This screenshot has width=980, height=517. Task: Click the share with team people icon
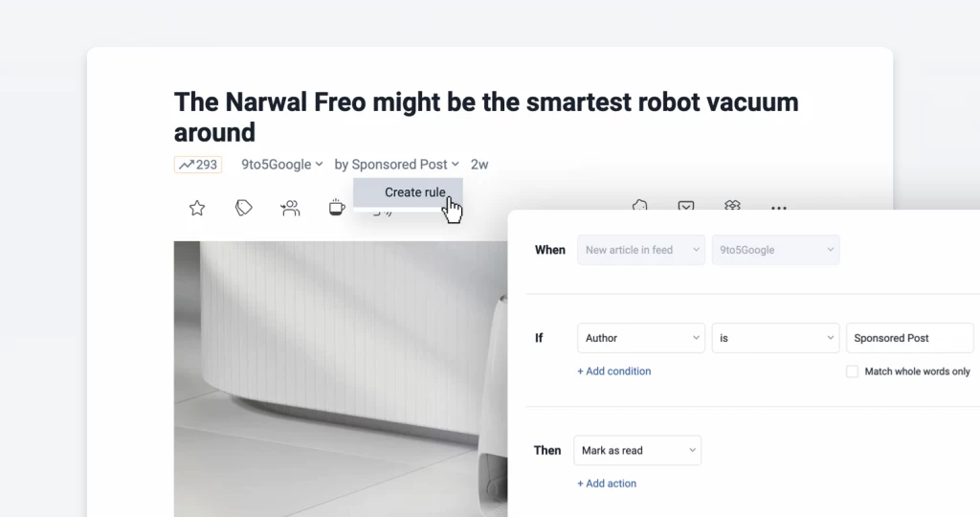290,208
